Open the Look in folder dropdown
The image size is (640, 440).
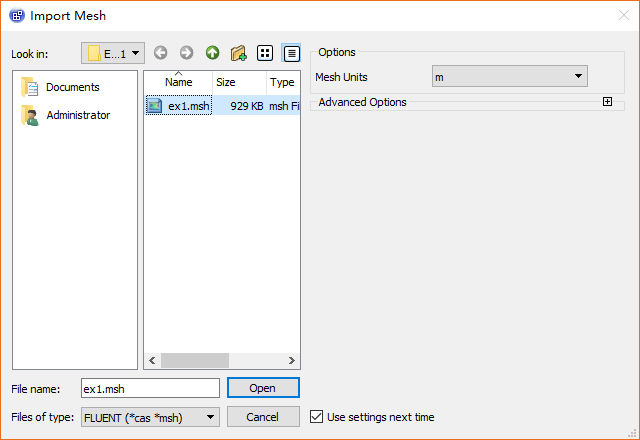click(113, 53)
